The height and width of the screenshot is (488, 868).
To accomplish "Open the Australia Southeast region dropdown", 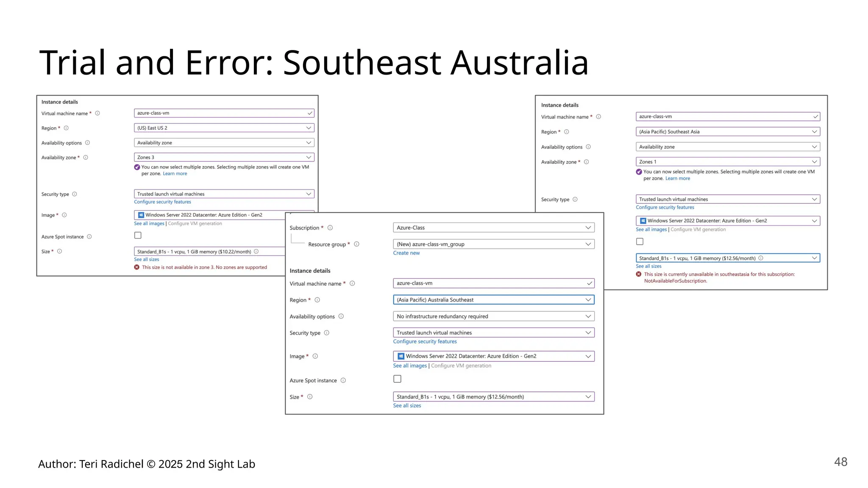I will (x=494, y=300).
